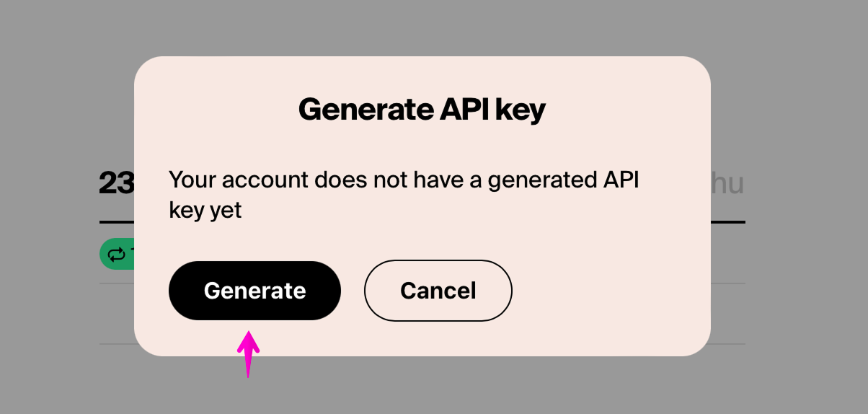Click the "key yet" text line

(205, 210)
